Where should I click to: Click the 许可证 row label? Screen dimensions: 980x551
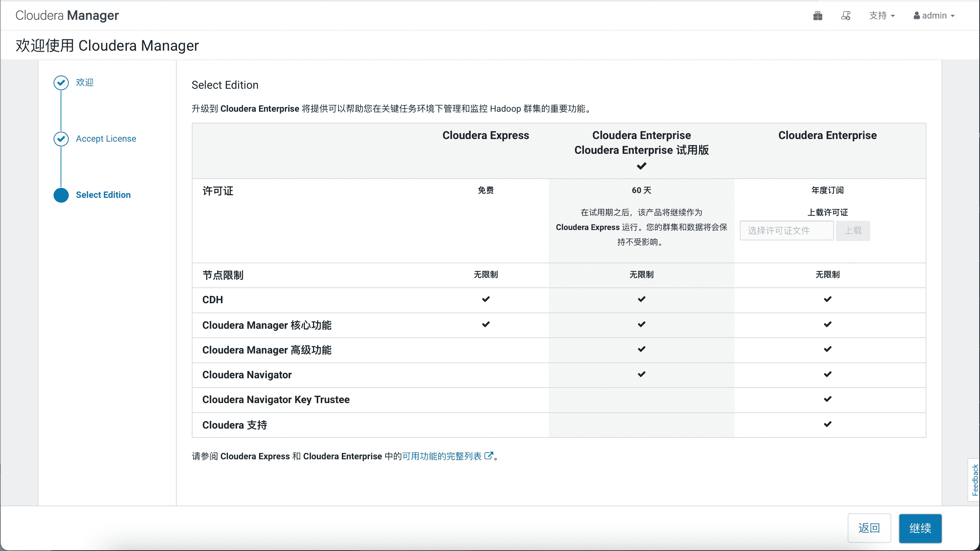tap(218, 191)
